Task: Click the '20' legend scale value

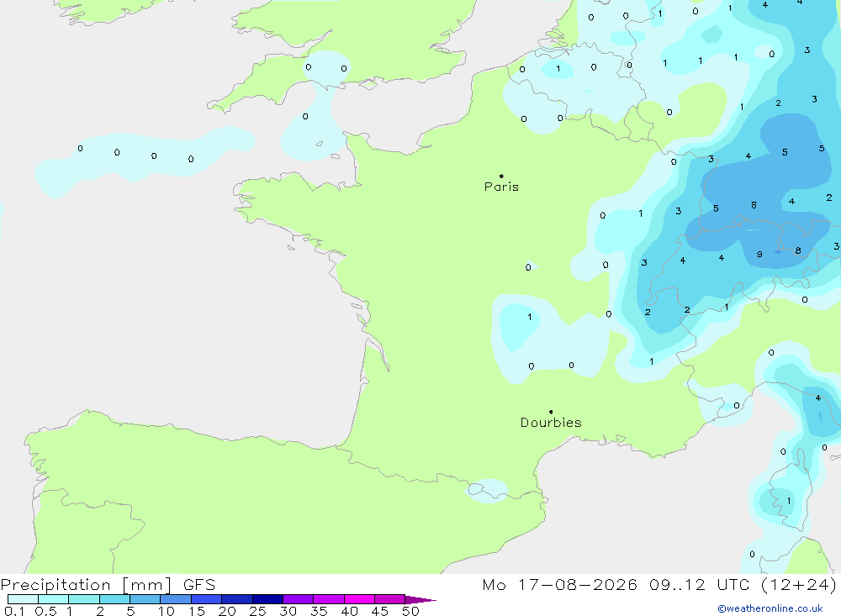Action: tap(227, 611)
